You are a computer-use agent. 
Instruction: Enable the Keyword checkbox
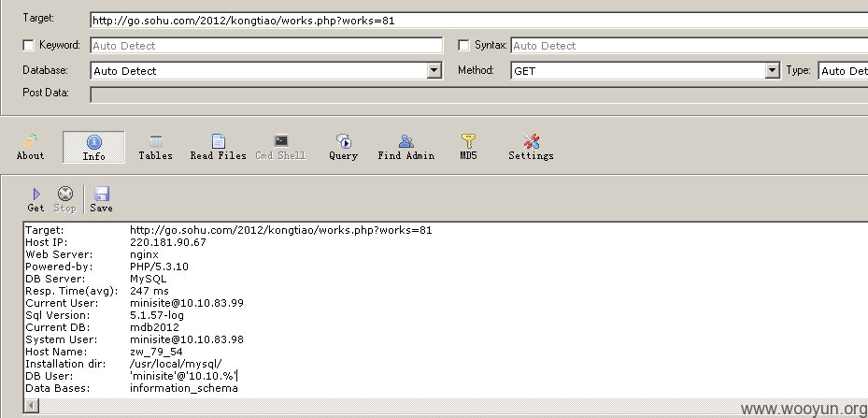pyautogui.click(x=28, y=45)
